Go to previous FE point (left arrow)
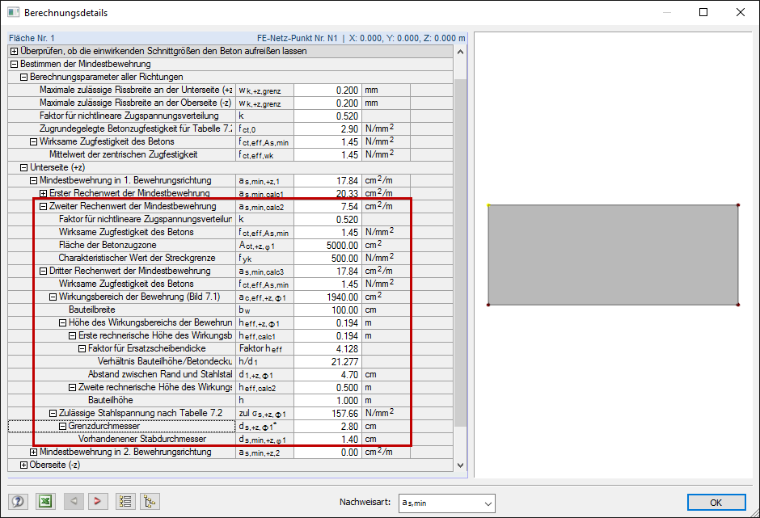Screen dimensions: 760x518 (x=74, y=502)
